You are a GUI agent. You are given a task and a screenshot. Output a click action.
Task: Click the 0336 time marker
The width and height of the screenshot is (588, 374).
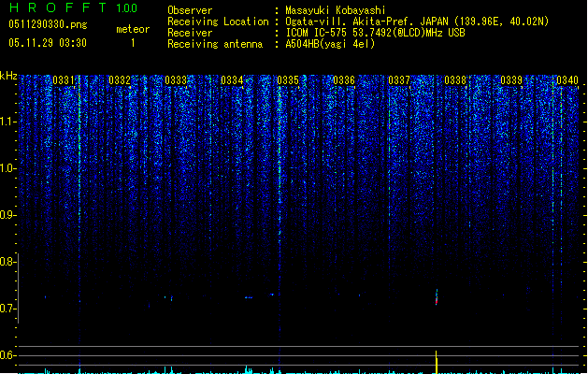[x=344, y=80]
